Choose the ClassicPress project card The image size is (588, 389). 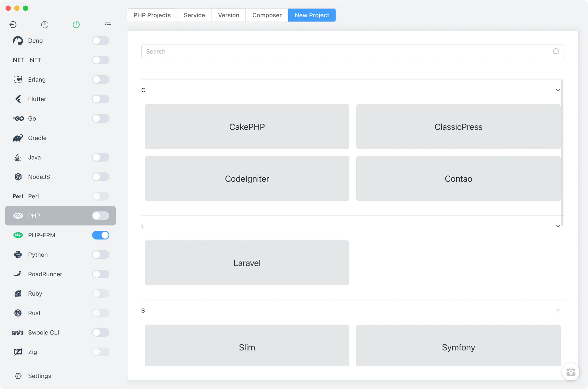click(x=458, y=127)
